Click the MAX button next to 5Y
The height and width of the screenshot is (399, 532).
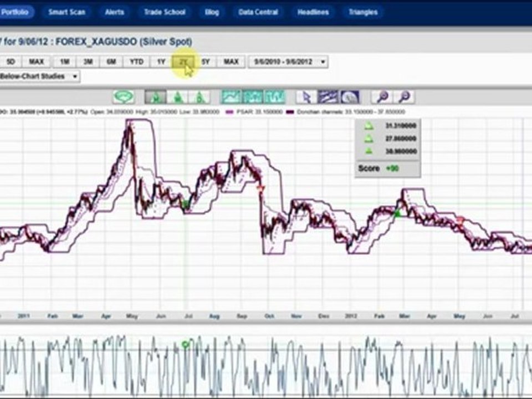click(231, 62)
